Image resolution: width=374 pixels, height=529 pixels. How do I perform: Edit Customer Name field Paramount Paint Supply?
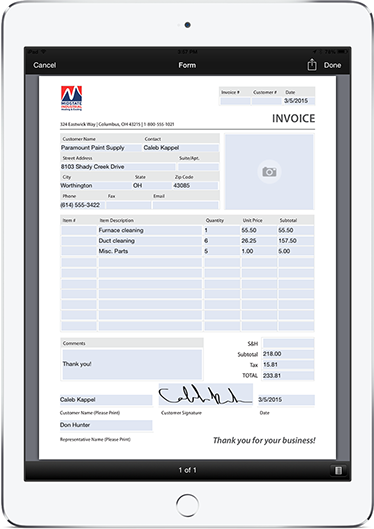point(101,148)
